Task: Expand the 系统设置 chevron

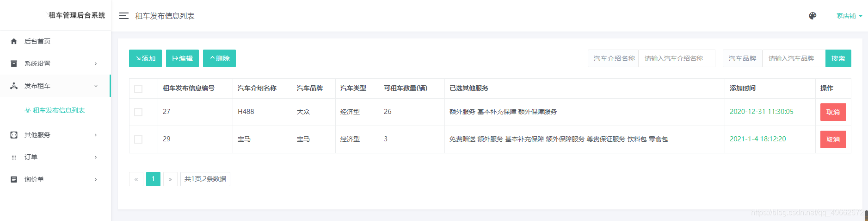Action: 96,63
